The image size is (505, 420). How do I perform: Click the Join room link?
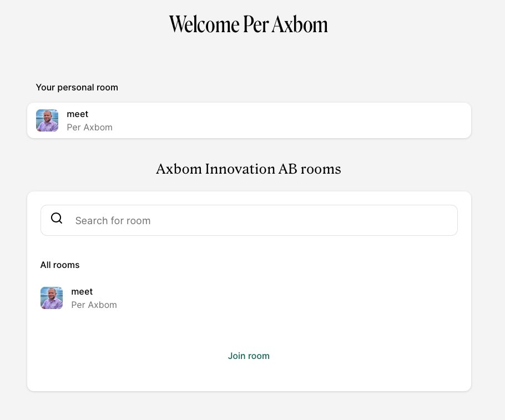pos(249,356)
